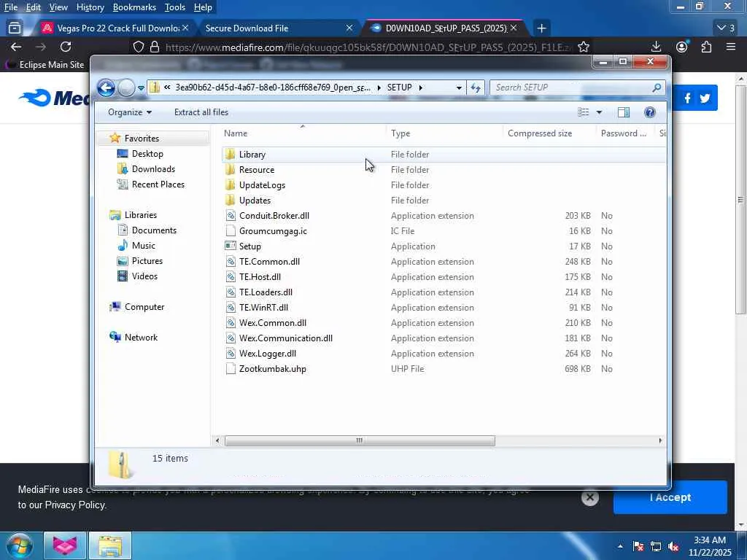
Task: Open Explorer help icon
Action: click(650, 112)
